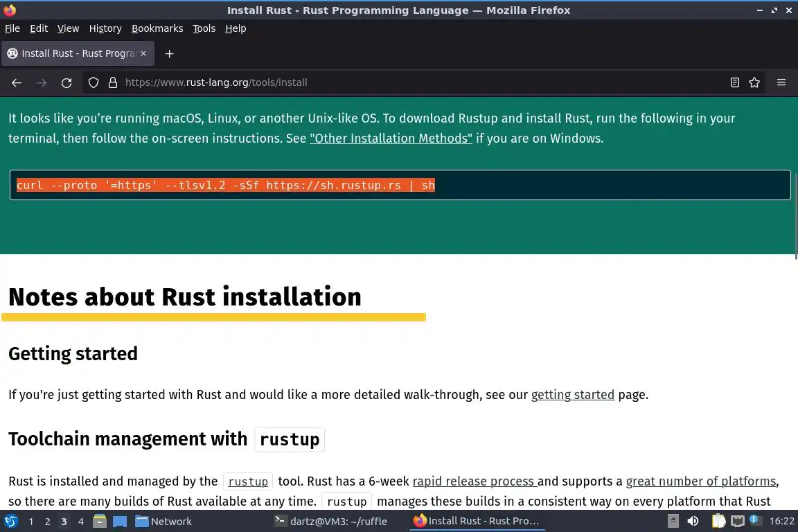Click the Notes about Rust installation heading
Screen dimensions: 798x532
click(x=185, y=296)
